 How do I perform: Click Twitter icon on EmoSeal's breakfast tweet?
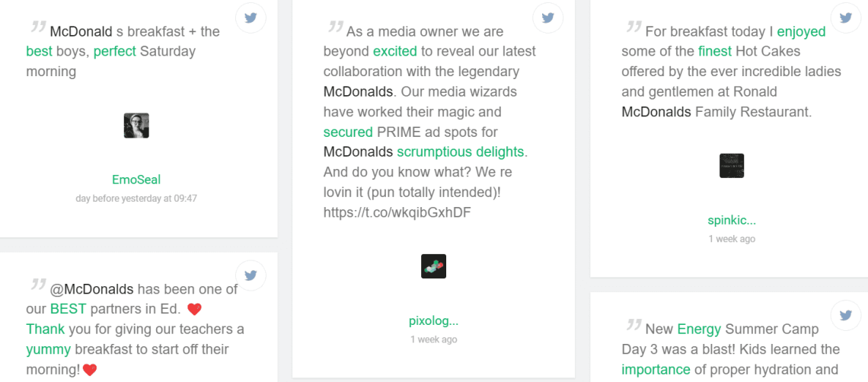coord(251,18)
